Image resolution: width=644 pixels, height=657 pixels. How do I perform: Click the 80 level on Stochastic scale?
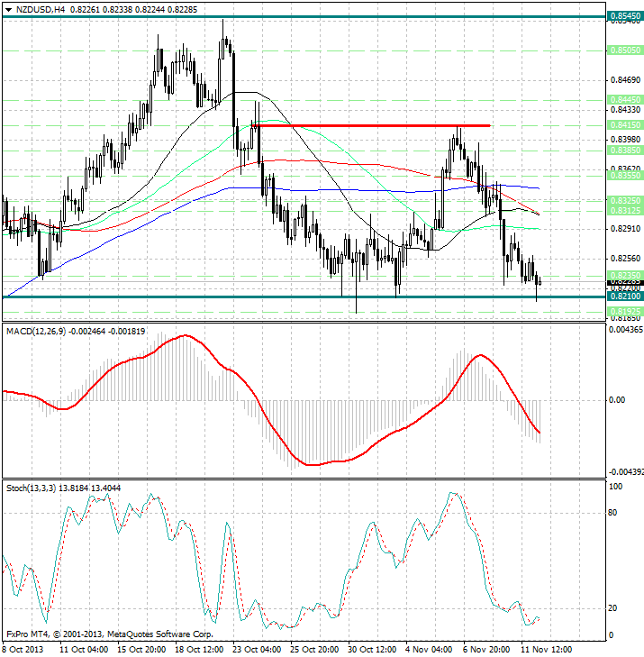612,513
